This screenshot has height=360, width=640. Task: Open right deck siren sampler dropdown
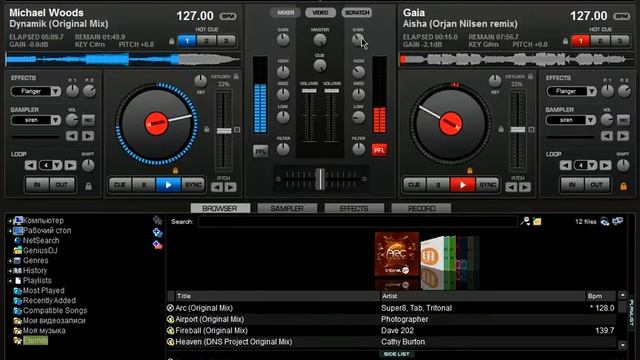[x=591, y=120]
